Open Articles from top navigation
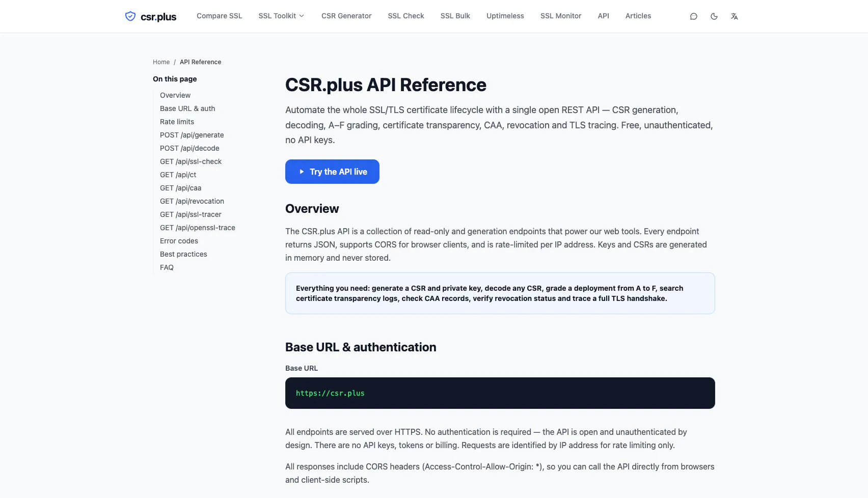 (x=638, y=16)
